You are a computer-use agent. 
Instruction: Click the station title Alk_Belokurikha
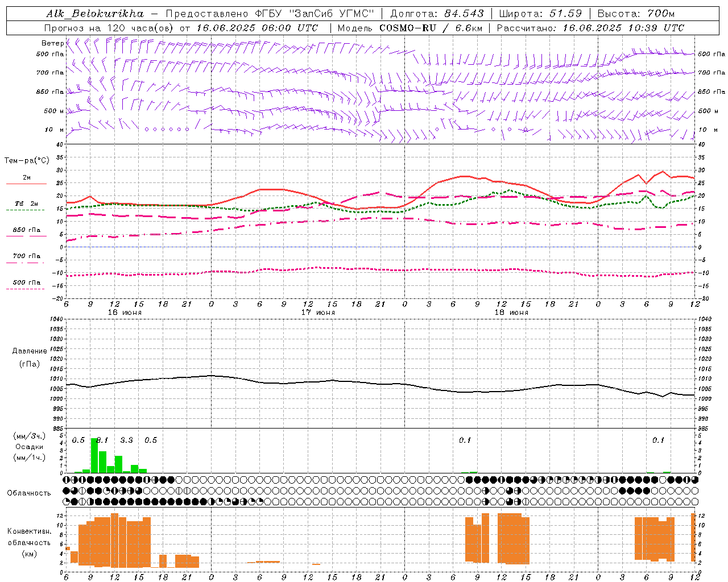[x=95, y=14]
